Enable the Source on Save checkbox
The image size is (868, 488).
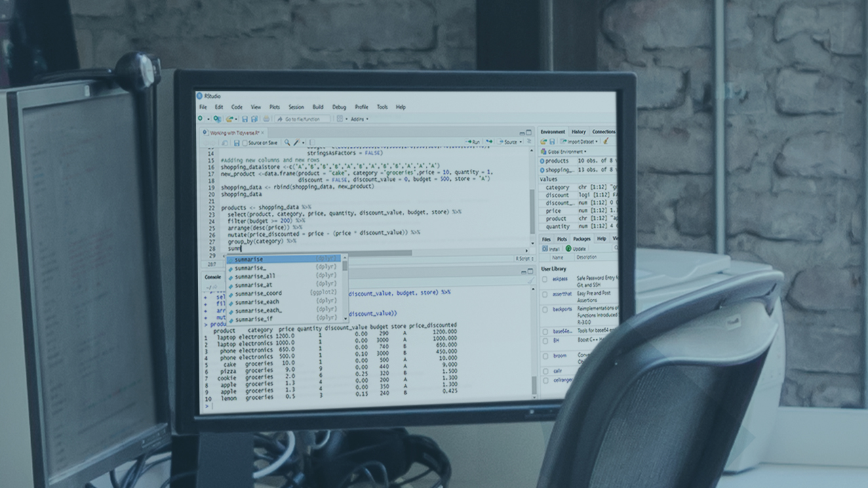245,142
